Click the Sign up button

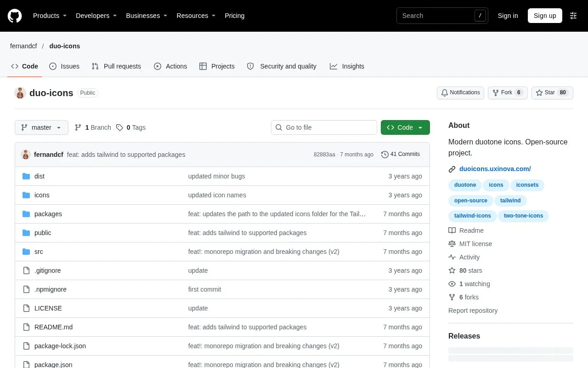[545, 16]
